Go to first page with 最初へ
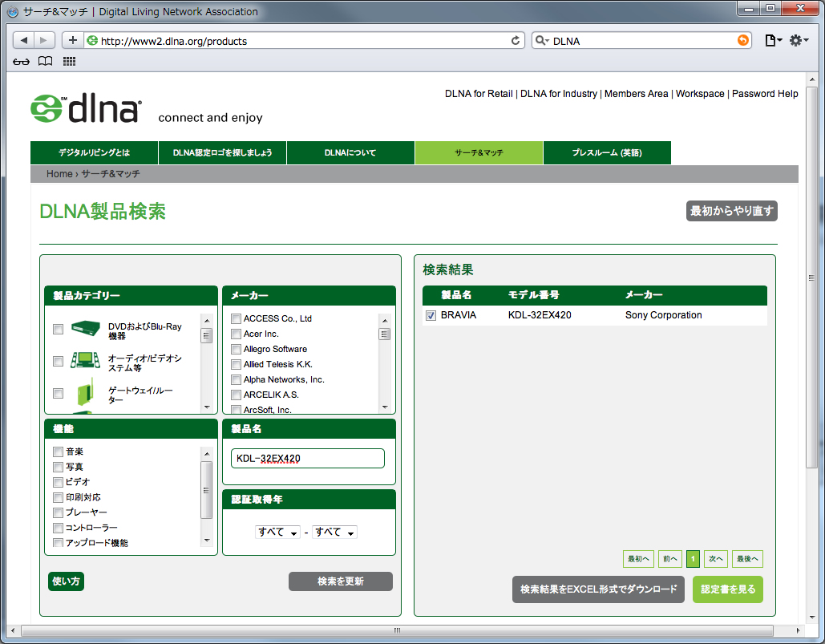Image resolution: width=825 pixels, height=644 pixels. click(638, 559)
